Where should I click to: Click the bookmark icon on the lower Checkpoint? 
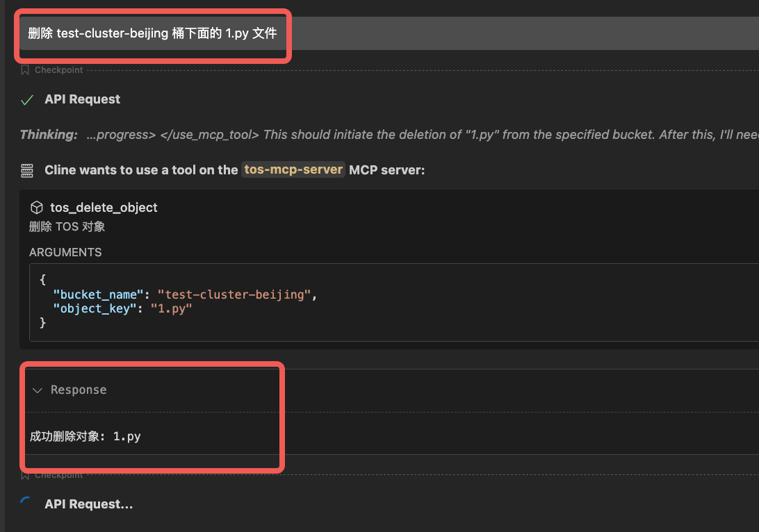[25, 475]
